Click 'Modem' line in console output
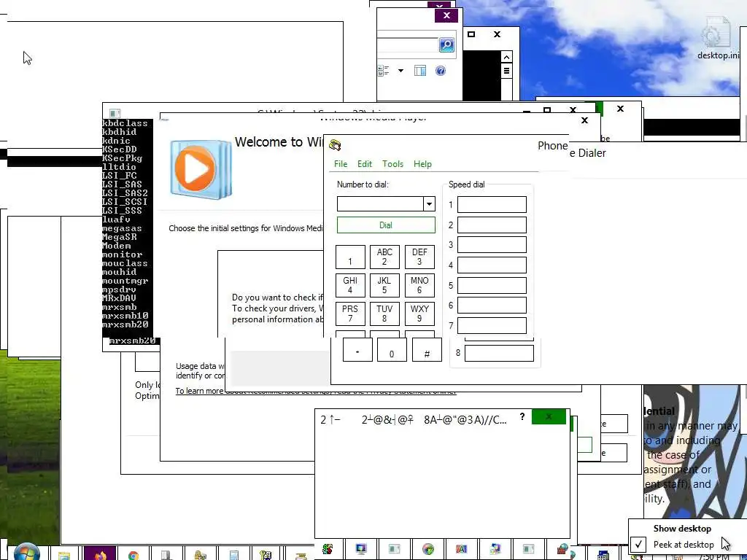 (x=117, y=246)
